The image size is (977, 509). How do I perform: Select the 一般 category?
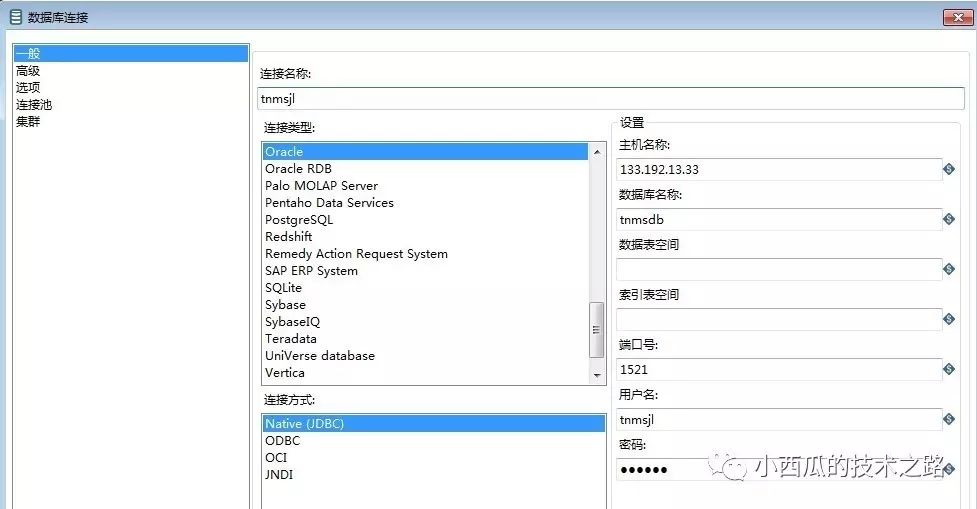[131, 54]
